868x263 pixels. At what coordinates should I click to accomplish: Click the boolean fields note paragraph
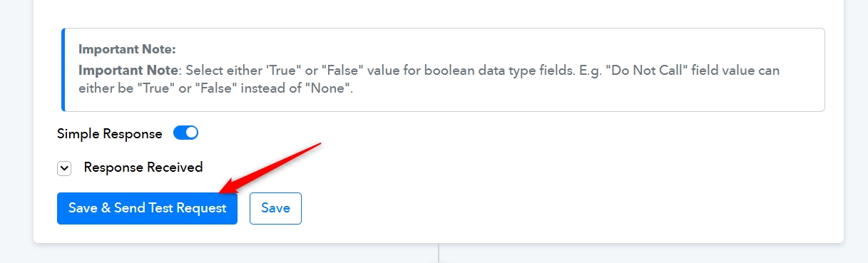429,81
